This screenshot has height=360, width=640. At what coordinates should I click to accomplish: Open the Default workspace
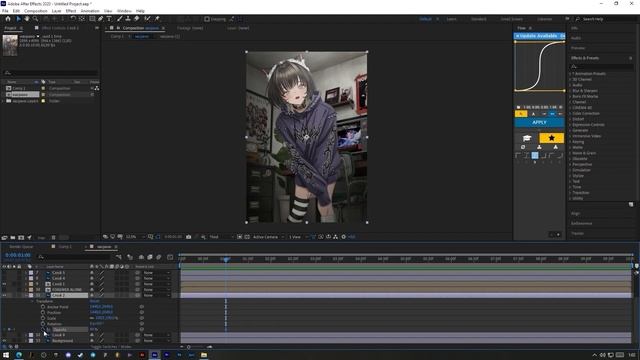[425, 19]
